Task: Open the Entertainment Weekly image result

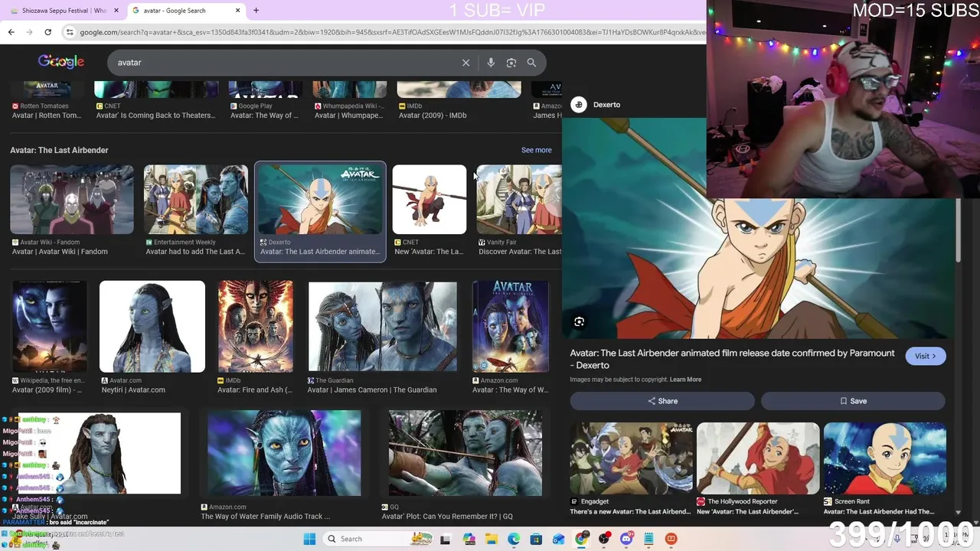Action: [196, 200]
